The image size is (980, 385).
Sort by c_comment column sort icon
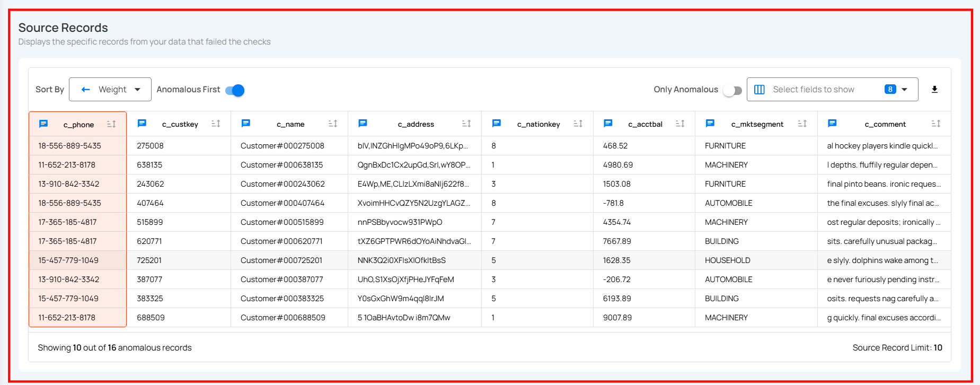(x=936, y=124)
